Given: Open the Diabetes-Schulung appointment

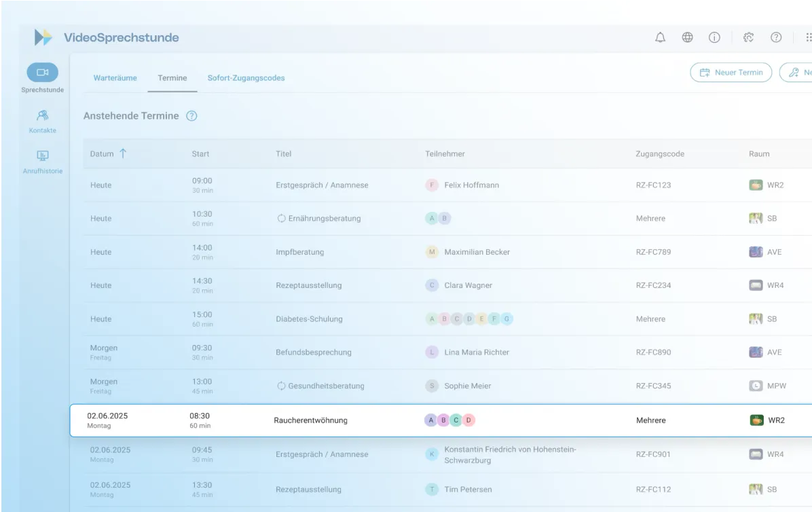Looking at the screenshot, I should point(309,319).
